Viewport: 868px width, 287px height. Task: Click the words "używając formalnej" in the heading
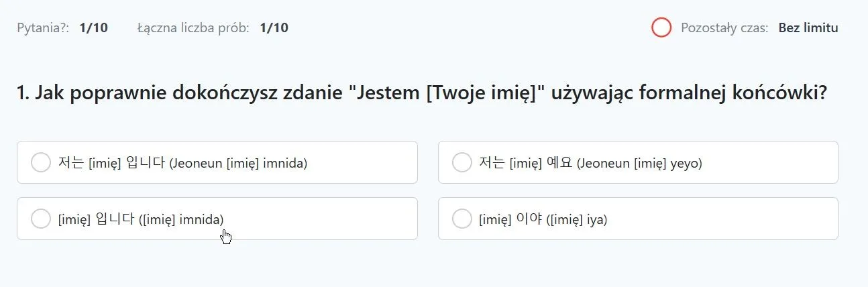pos(637,93)
